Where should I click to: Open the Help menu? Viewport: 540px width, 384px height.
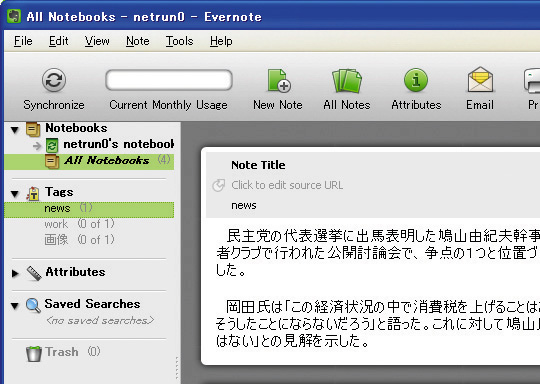[221, 41]
